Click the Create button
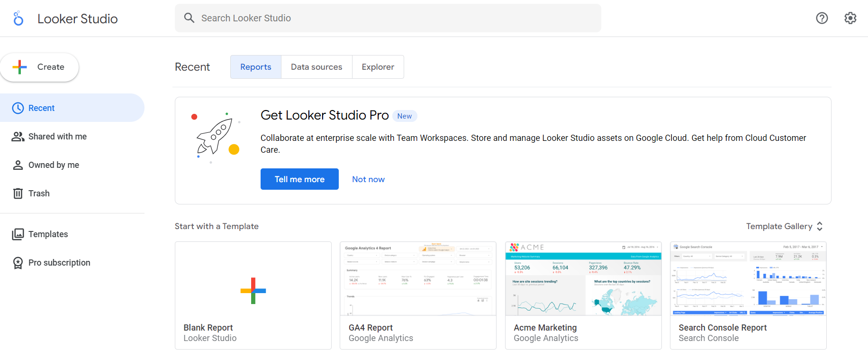This screenshot has width=868, height=360. click(39, 67)
